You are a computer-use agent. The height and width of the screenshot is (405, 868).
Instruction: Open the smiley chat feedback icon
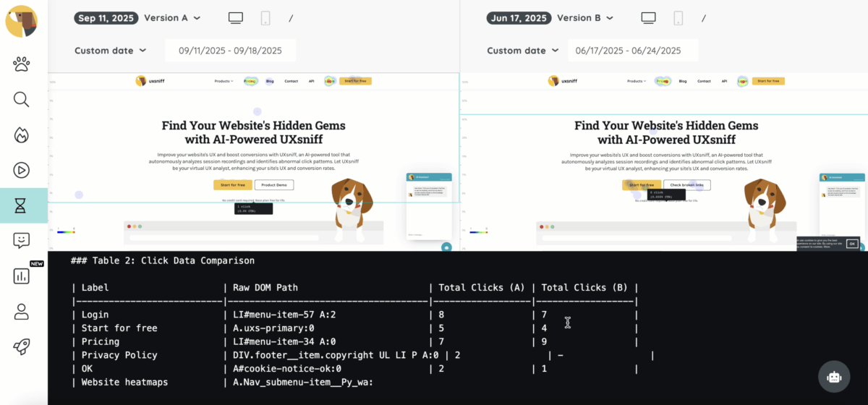22,241
